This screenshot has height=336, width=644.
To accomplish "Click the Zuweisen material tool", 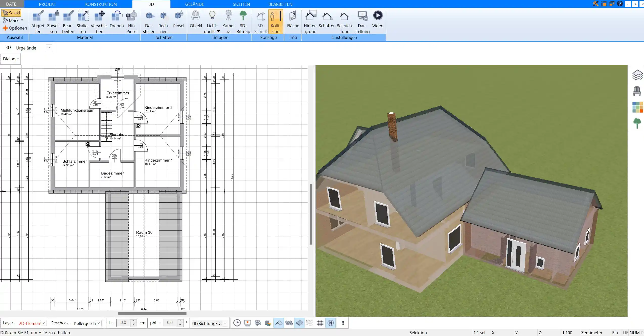I will (54, 22).
